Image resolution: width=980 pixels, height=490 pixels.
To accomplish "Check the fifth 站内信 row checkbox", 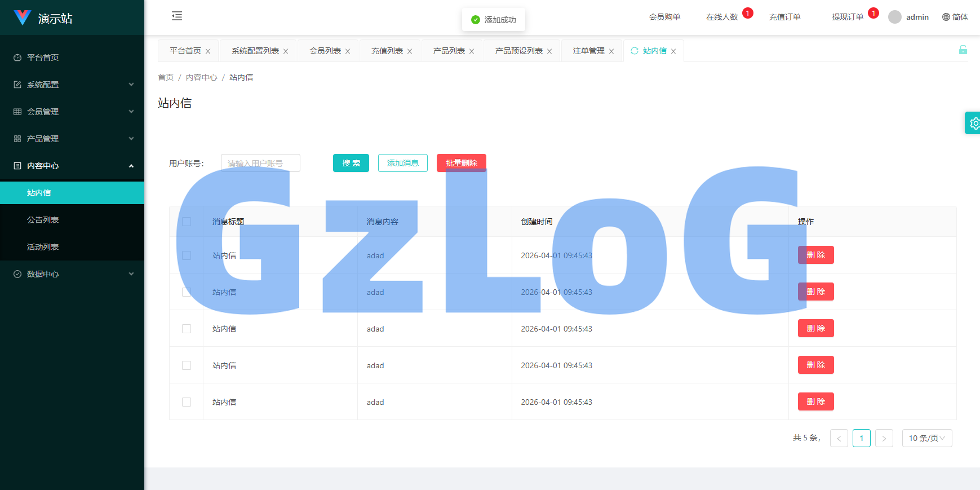I will point(187,402).
